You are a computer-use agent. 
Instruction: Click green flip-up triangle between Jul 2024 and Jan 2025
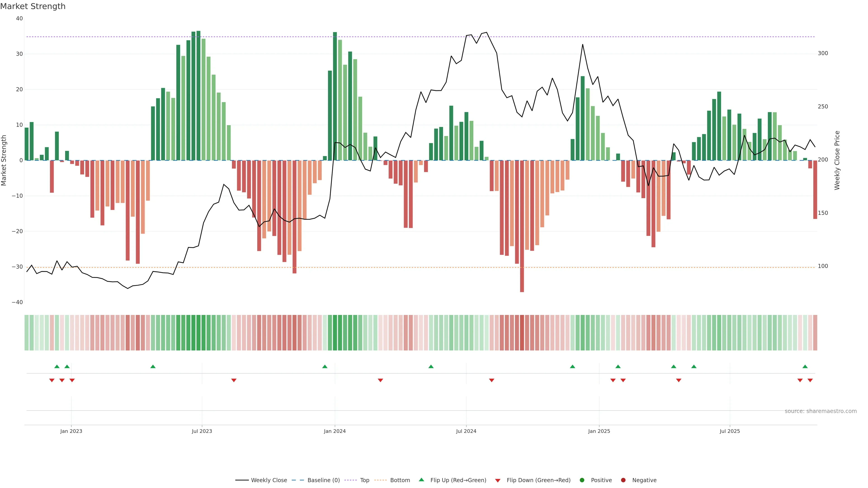click(573, 366)
